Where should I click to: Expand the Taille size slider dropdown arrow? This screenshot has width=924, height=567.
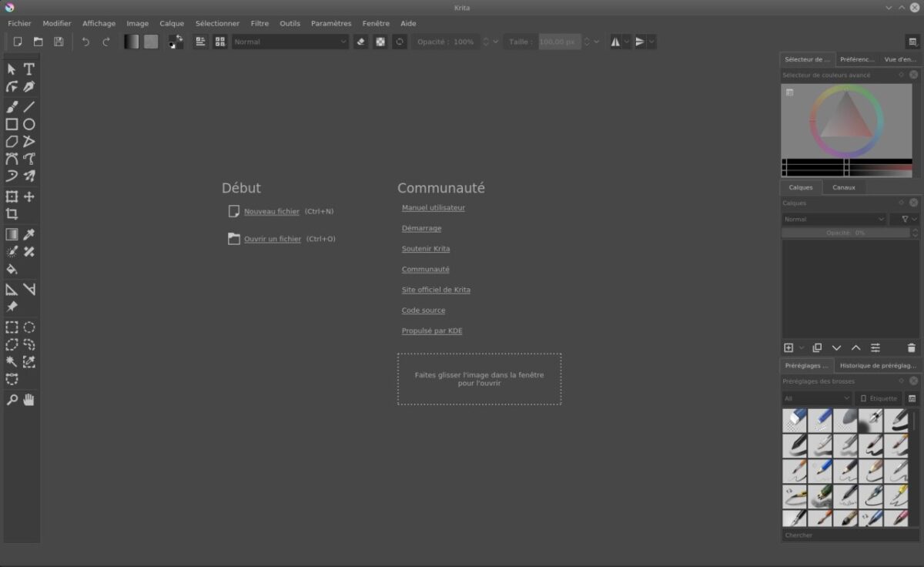[597, 42]
